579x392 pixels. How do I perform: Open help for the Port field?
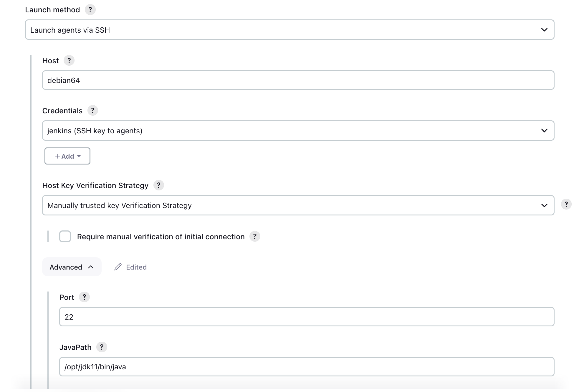[84, 297]
